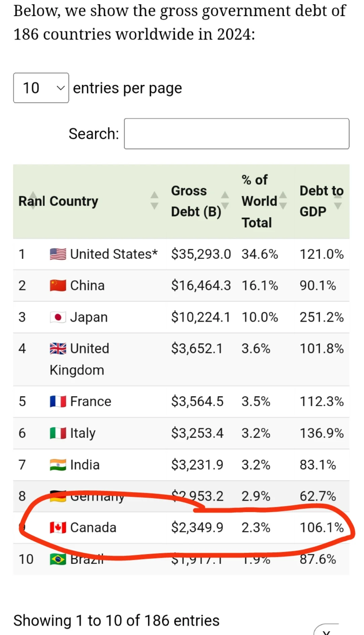Sort by Country column arrows
The image size is (364, 635).
click(x=154, y=201)
